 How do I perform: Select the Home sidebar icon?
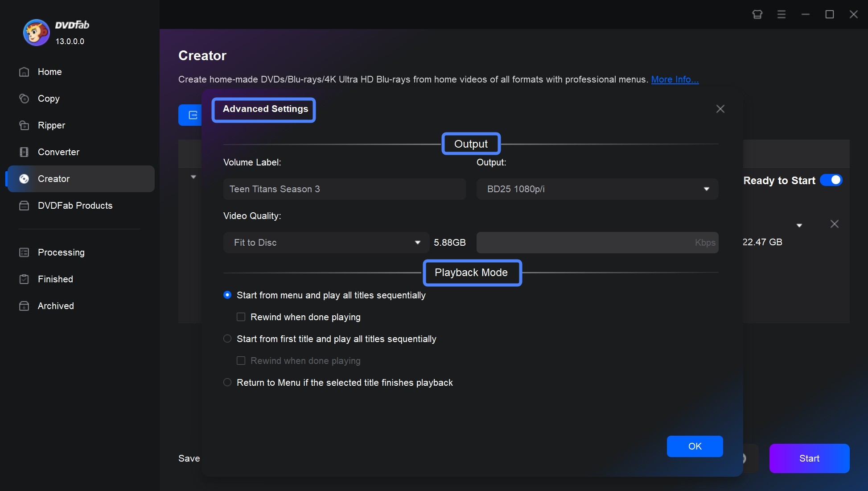[23, 72]
